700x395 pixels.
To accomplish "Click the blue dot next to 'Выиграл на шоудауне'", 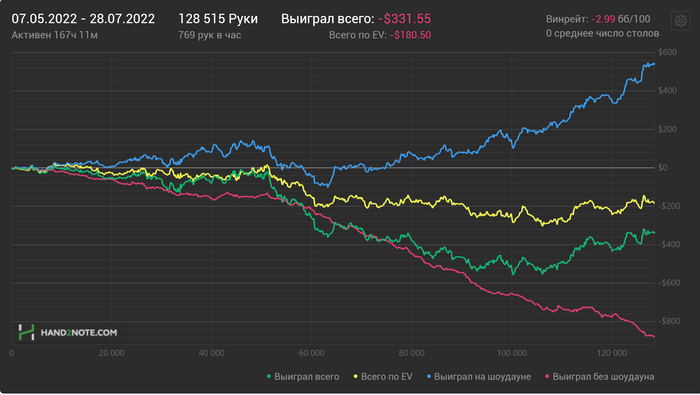I will coord(429,377).
